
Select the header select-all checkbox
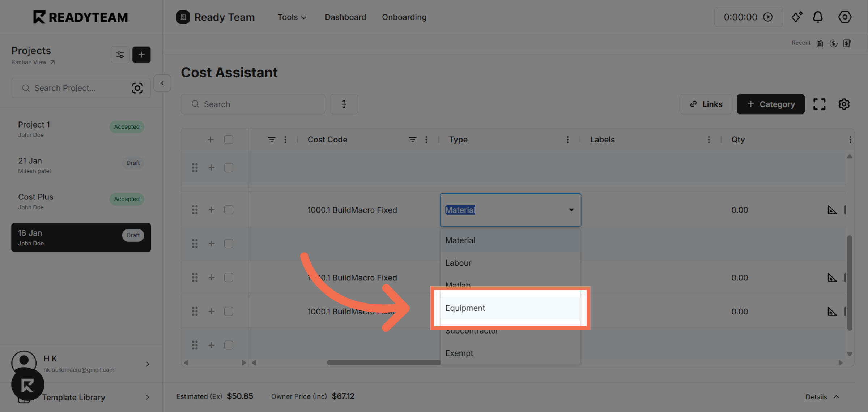click(x=229, y=139)
